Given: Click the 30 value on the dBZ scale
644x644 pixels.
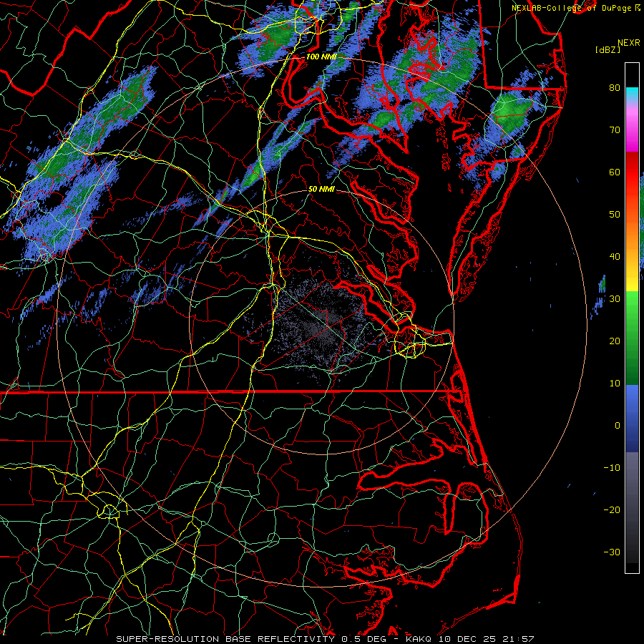Looking at the screenshot, I should pyautogui.click(x=615, y=298).
